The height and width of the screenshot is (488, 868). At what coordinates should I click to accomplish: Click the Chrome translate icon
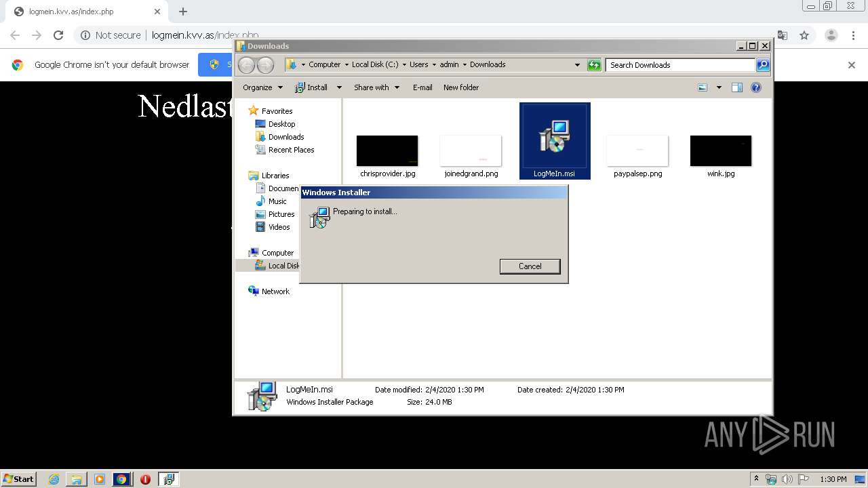[782, 35]
